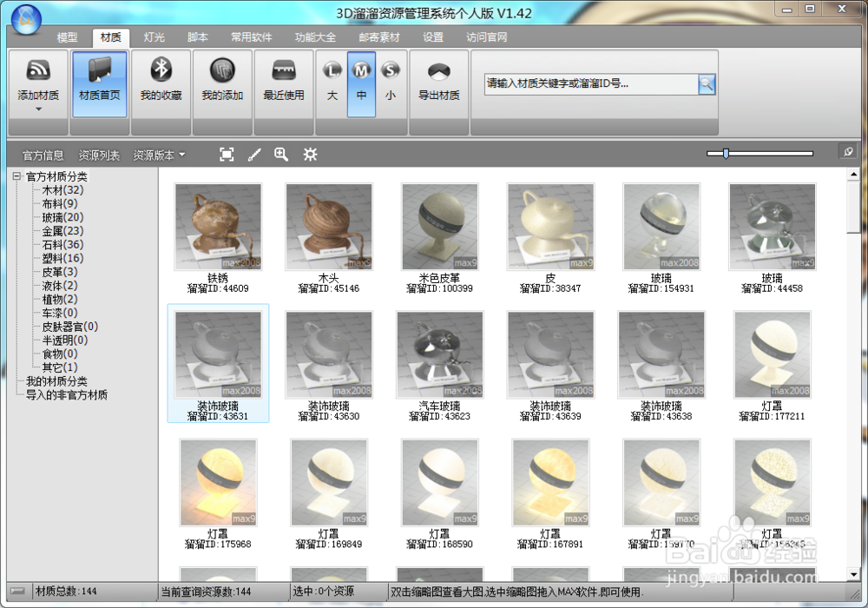Switch thumbnails to 大 large size
The width and height of the screenshot is (868, 608).
pos(330,83)
